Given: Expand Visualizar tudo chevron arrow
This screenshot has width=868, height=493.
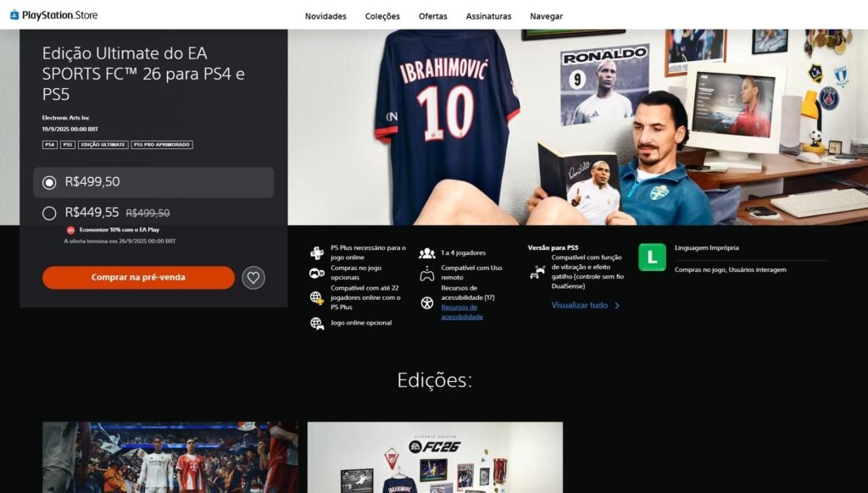Looking at the screenshot, I should coord(617,306).
